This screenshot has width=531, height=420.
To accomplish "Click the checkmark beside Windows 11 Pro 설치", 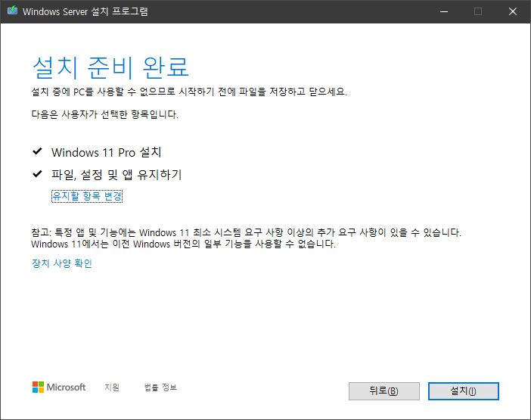I will pos(37,151).
